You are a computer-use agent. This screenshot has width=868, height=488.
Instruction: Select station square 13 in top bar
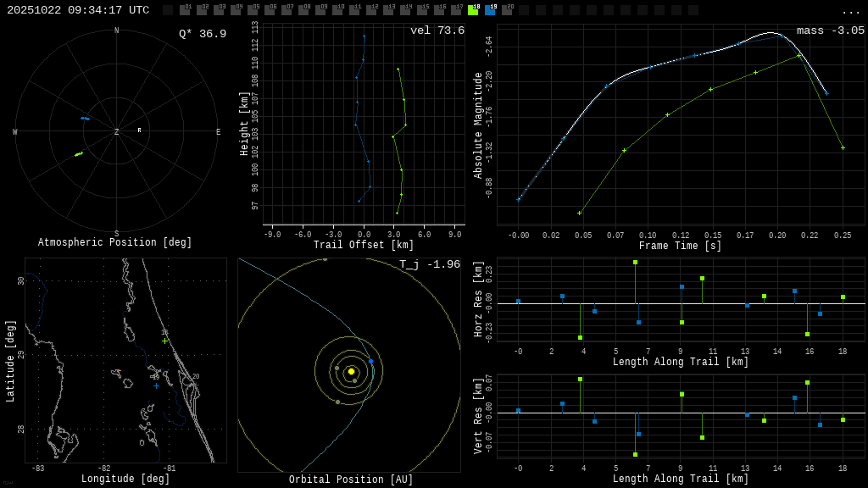(388, 10)
